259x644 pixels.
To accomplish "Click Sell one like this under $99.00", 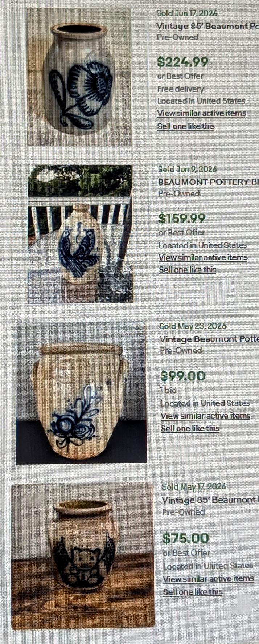I will pyautogui.click(x=190, y=428).
